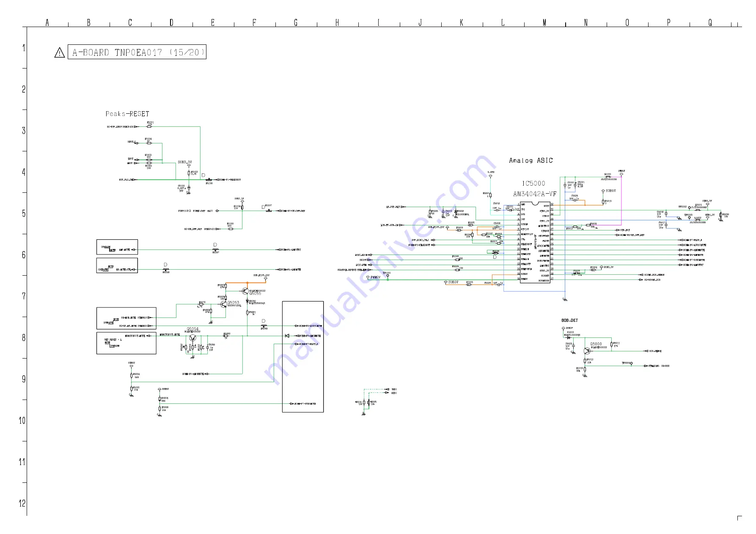The image size is (756, 534).
Task: Click column letter A in the top ruler
Action: coord(47,22)
